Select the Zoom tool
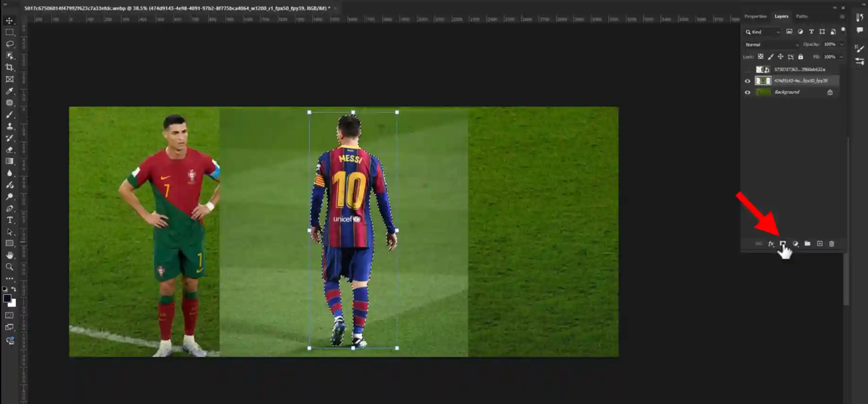Screen dimensions: 868x404 [x=9, y=267]
